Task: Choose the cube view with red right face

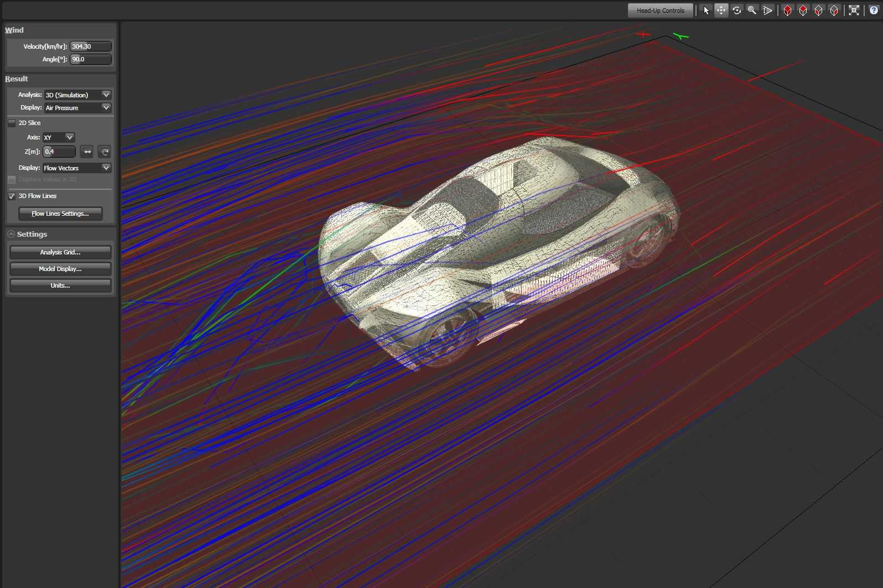Action: coord(834,11)
